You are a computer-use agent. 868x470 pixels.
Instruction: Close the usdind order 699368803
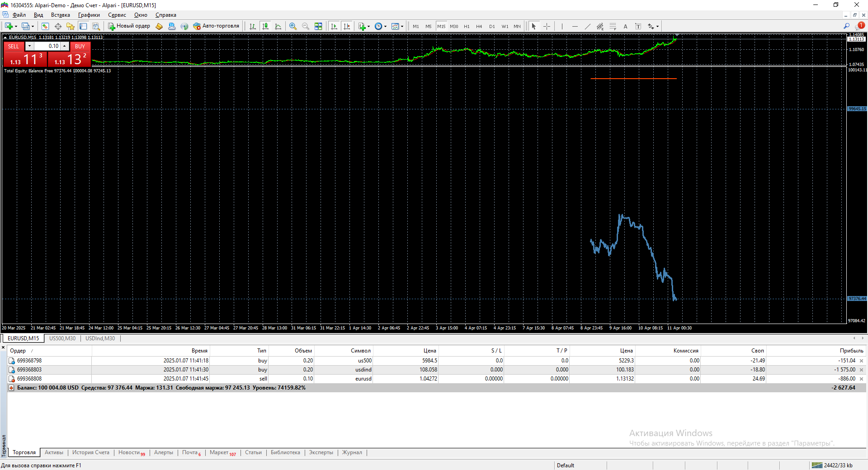(x=861, y=370)
